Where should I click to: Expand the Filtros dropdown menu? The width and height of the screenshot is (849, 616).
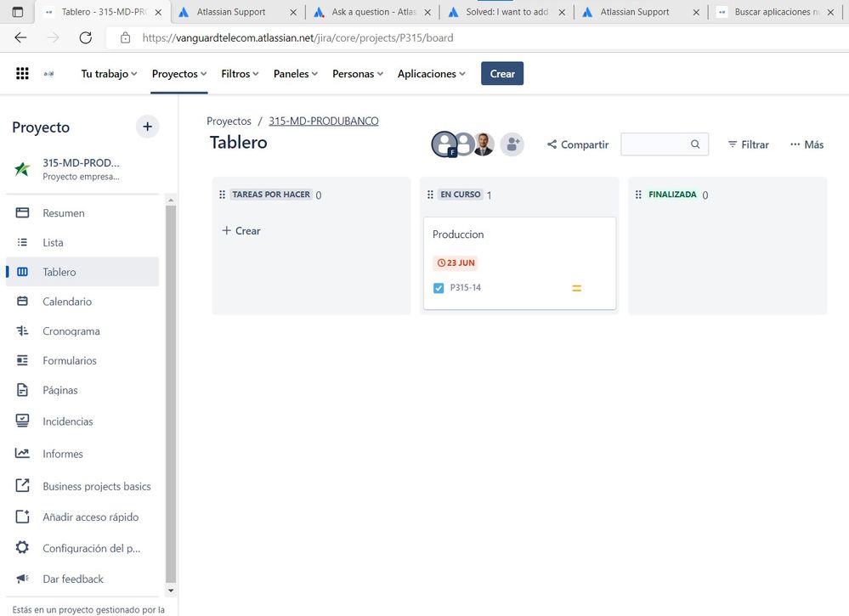pos(240,74)
